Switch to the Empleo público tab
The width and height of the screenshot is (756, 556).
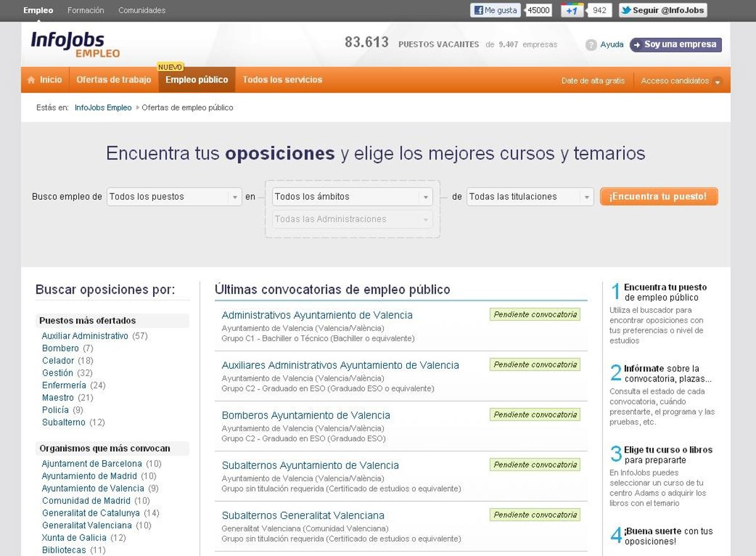[197, 80]
